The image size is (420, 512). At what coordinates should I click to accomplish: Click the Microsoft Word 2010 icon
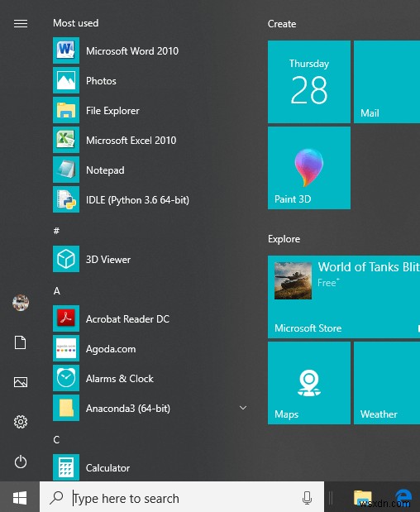[66, 50]
